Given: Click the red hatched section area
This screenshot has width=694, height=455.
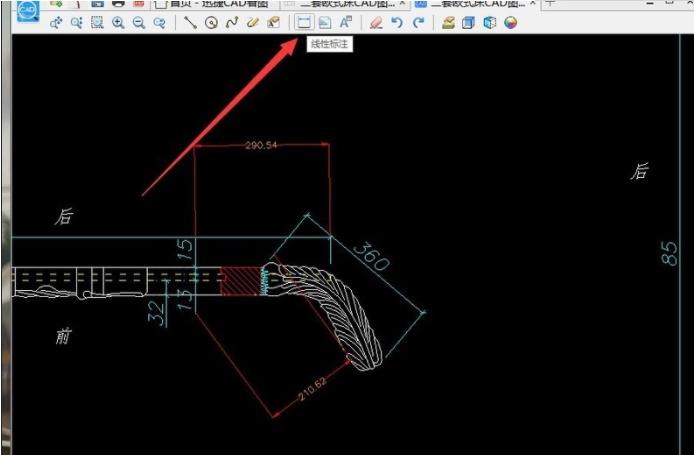Looking at the screenshot, I should pyautogui.click(x=241, y=281).
